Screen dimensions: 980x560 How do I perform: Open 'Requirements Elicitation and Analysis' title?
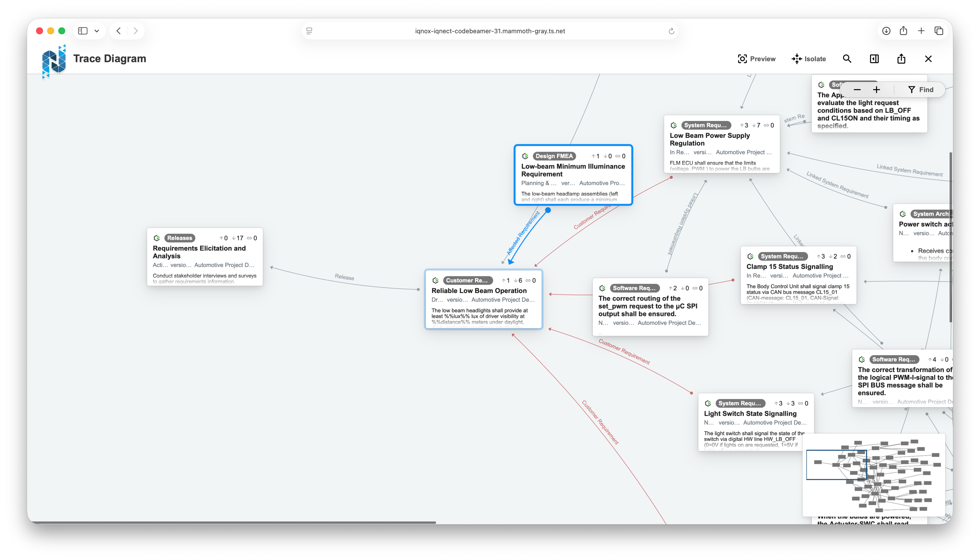point(199,252)
